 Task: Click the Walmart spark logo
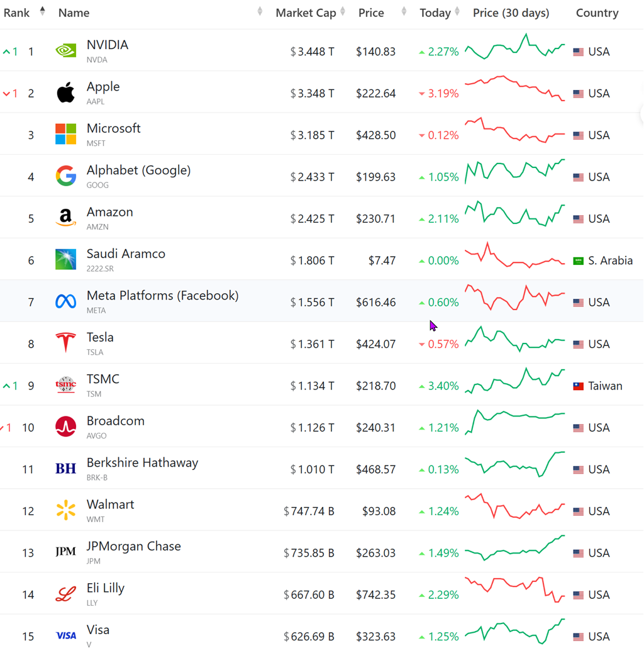click(65, 511)
